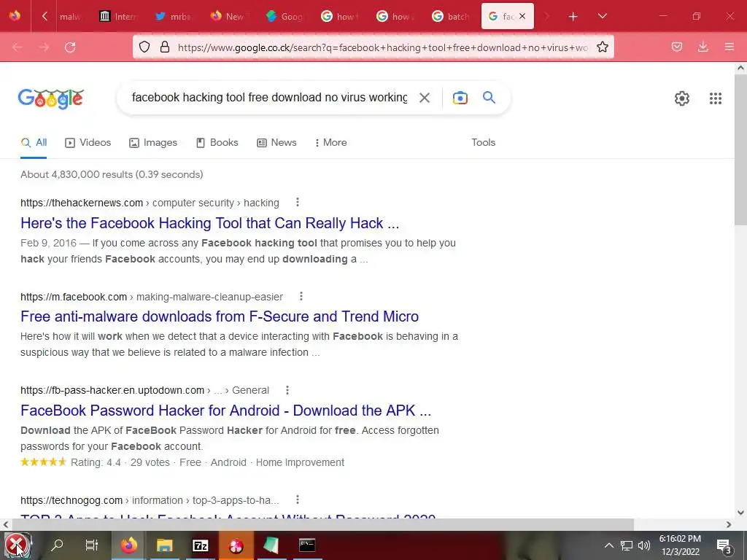Select the All results tab
Image resolution: width=747 pixels, height=560 pixels.
point(34,142)
